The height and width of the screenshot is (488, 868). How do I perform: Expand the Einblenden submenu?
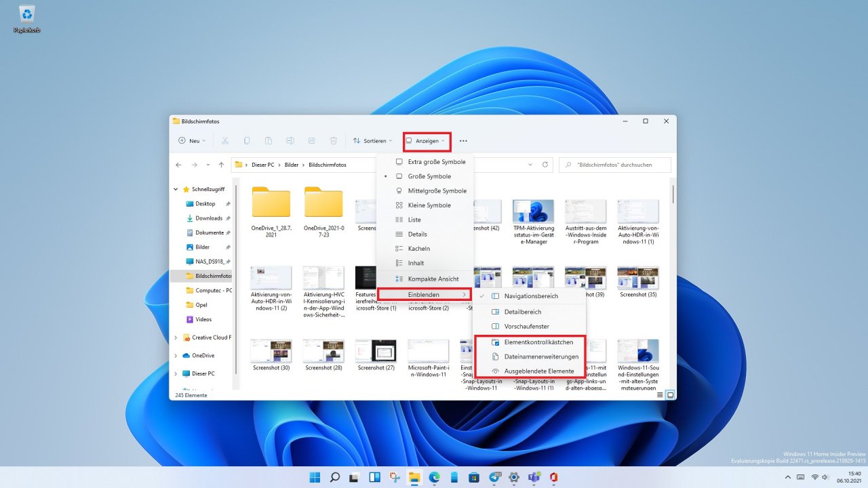click(425, 295)
